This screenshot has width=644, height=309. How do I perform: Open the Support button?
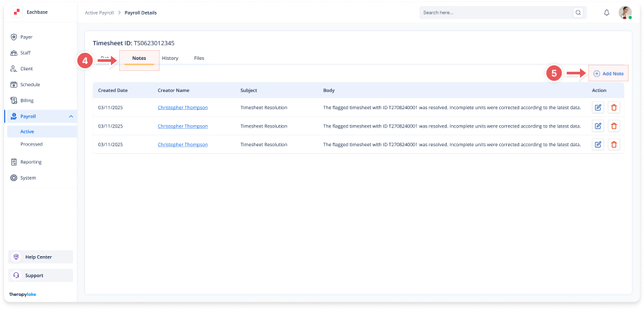(40, 276)
